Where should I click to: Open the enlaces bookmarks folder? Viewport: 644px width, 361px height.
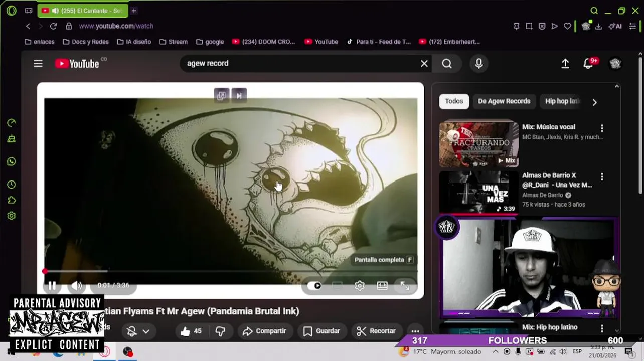pyautogui.click(x=39, y=42)
